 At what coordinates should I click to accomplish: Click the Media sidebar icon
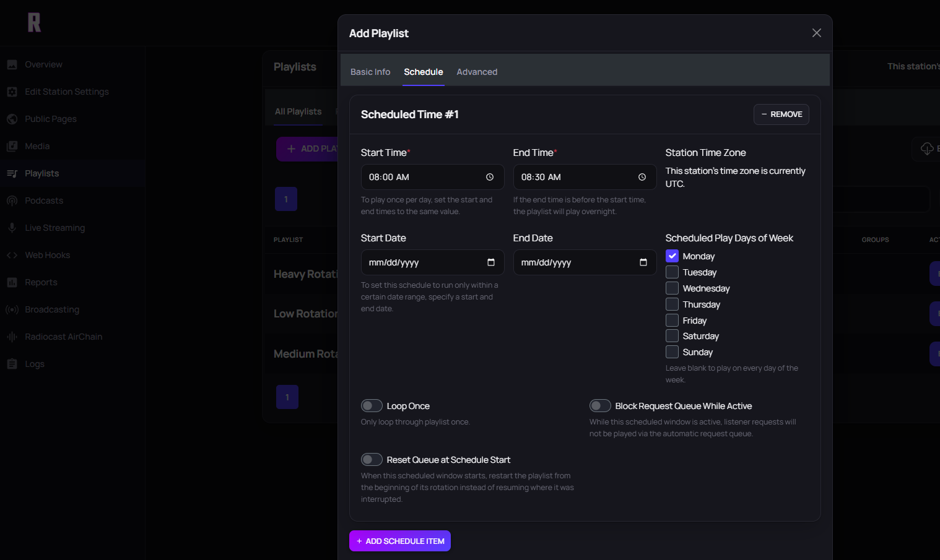12,146
